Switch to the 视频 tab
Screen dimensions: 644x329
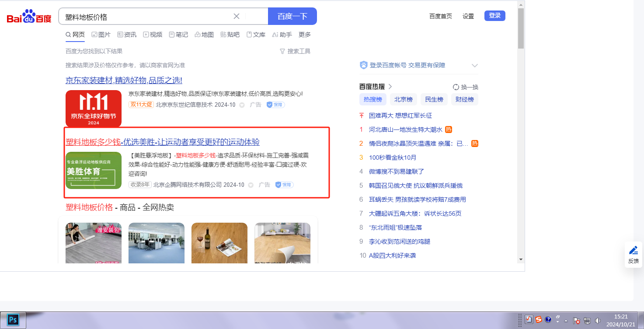point(153,35)
